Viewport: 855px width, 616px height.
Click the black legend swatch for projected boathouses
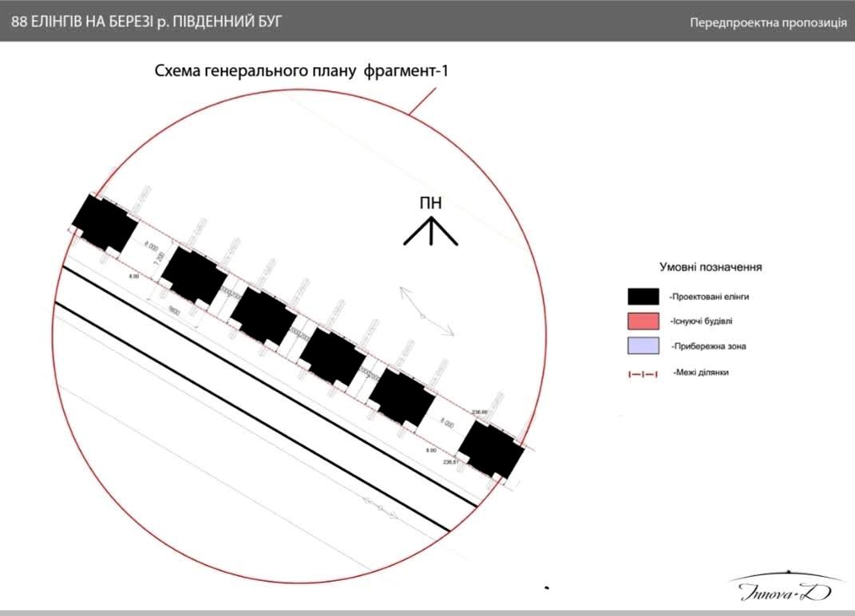[x=643, y=297]
